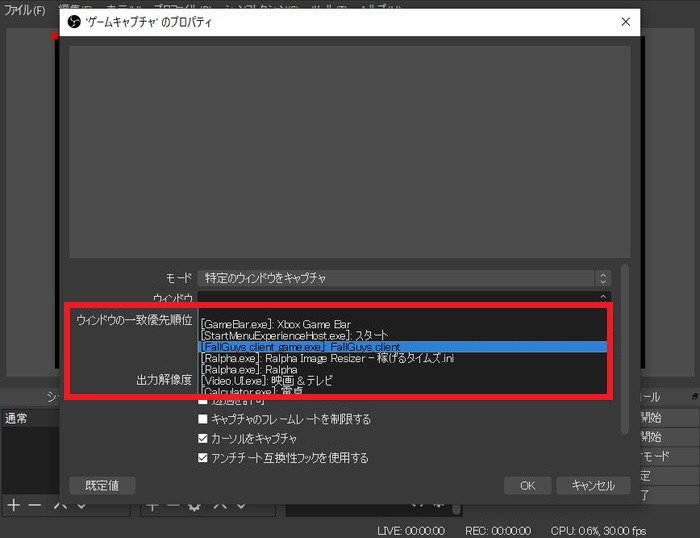Remove the scene with the minus icon
Image resolution: width=700 pixels, height=538 pixels.
pyautogui.click(x=35, y=505)
